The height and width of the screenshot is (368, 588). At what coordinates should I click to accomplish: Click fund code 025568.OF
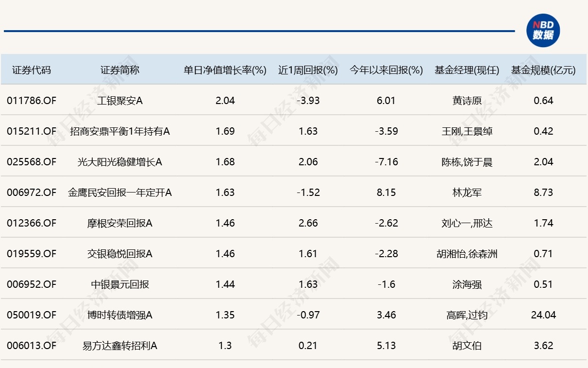pos(32,162)
